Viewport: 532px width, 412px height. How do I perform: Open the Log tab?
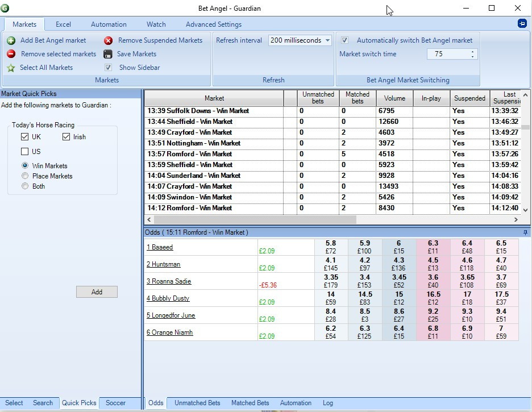click(328, 403)
